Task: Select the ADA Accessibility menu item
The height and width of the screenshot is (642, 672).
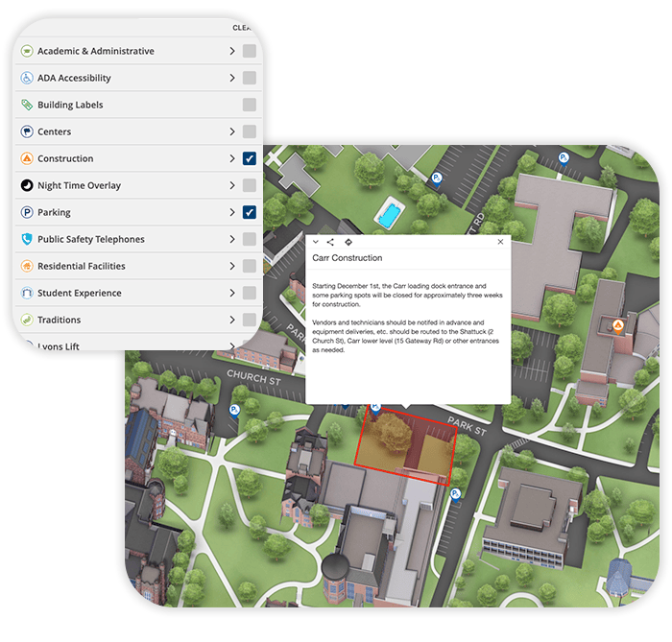Action: 74,78
